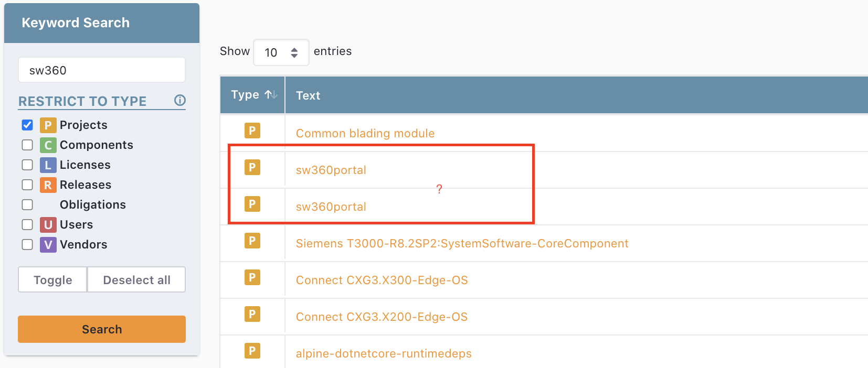Image resolution: width=868 pixels, height=368 pixels.
Task: Click the purple V badge next to Vendors
Action: click(x=47, y=244)
